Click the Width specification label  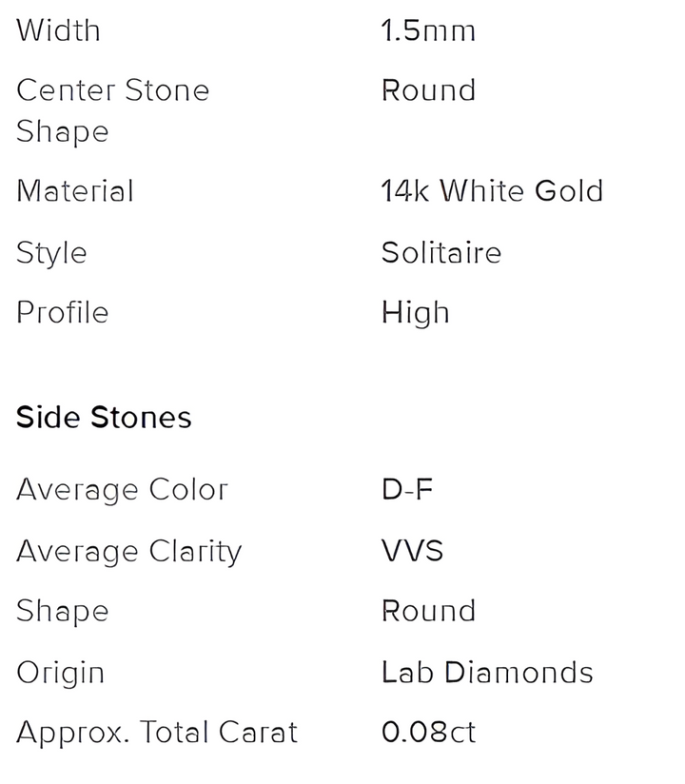58,30
